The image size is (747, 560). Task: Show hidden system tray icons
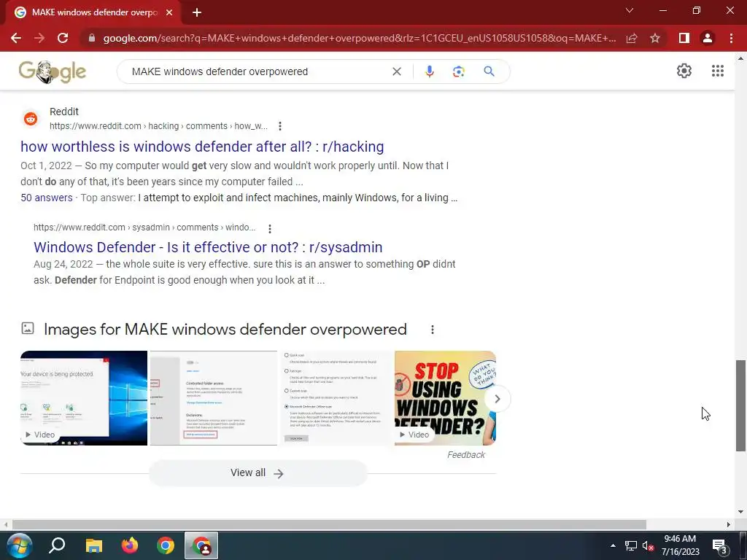[x=613, y=545]
